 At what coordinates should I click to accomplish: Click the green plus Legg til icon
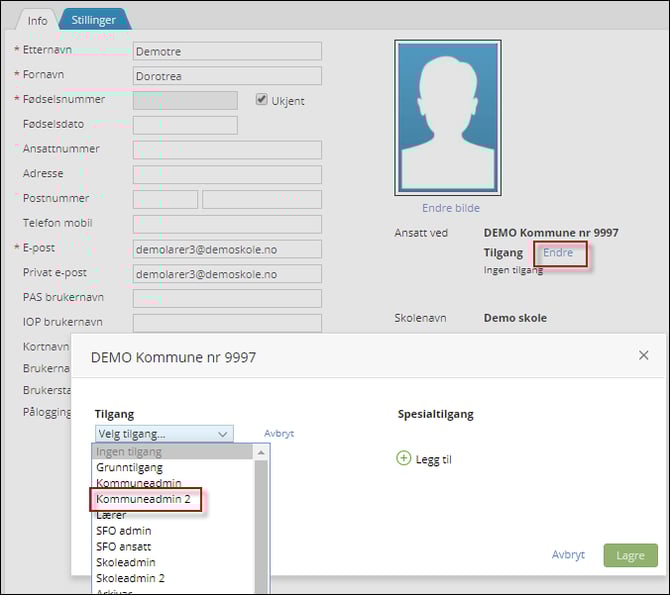click(x=404, y=458)
